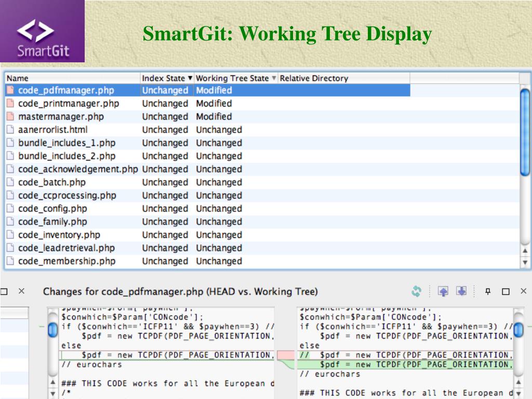Go to next change arrow icon
Screen dimensions: 532x399
point(461,291)
